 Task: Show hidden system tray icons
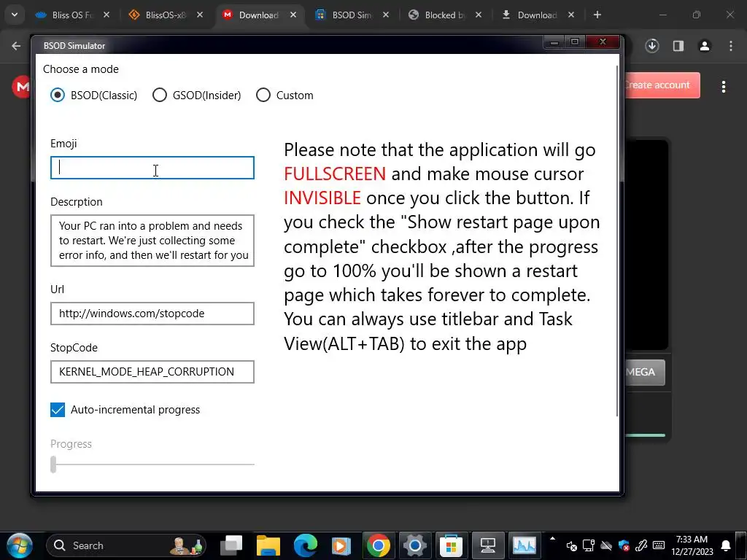coord(553,540)
